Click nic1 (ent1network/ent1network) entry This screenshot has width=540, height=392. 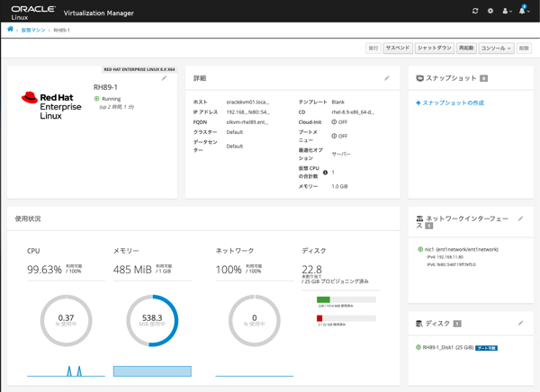(x=462, y=250)
